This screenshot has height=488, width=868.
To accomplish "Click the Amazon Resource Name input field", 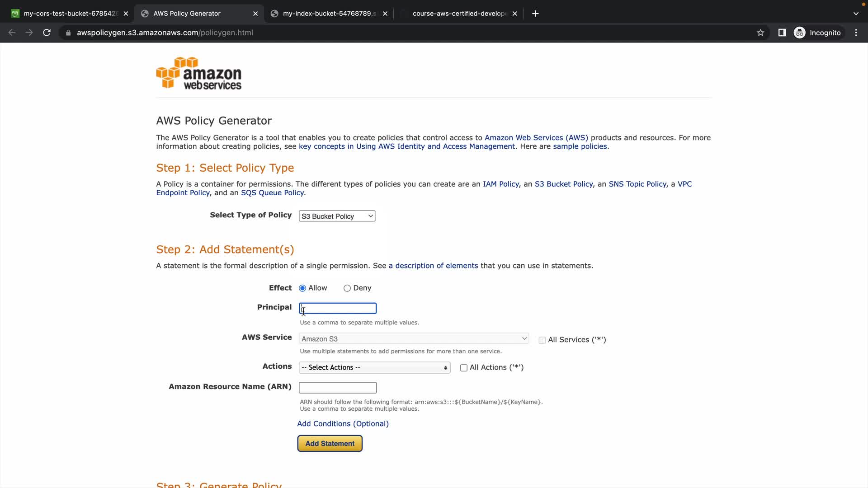I will point(337,388).
